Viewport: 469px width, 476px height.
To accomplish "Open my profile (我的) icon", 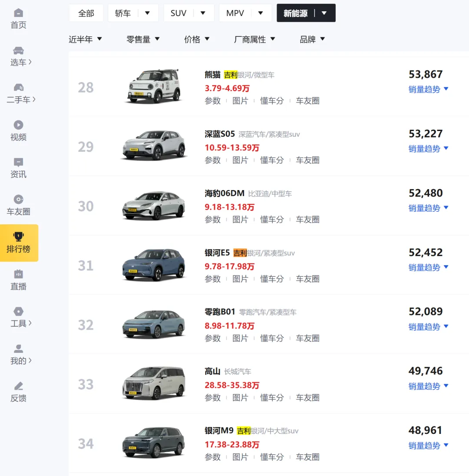I will click(18, 349).
